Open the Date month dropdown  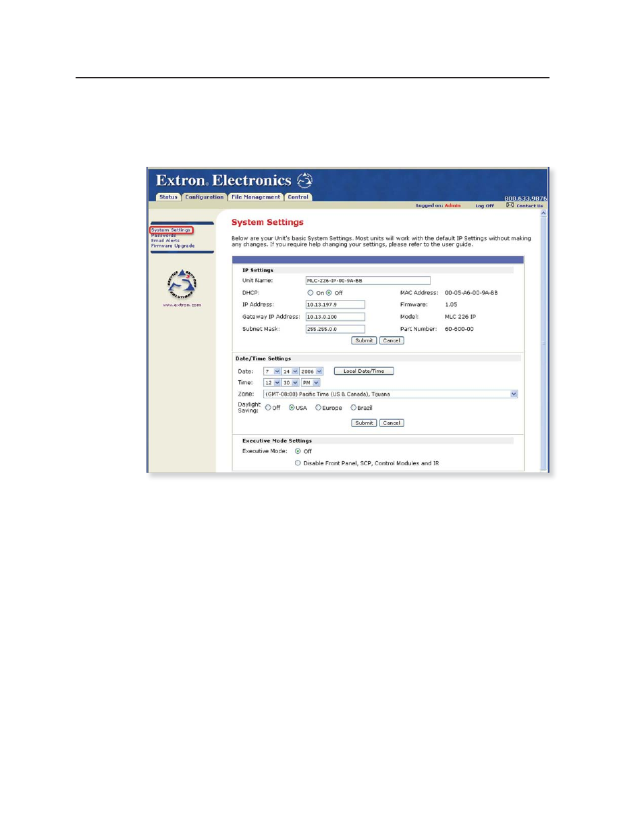272,371
